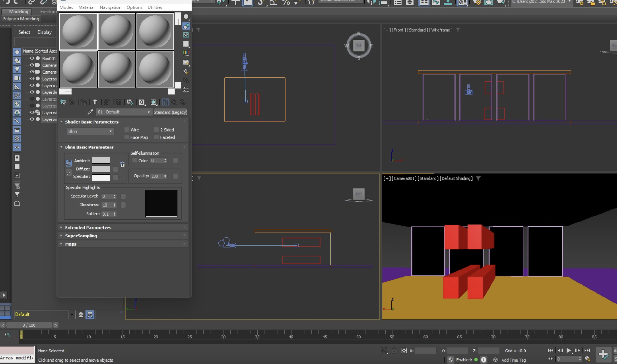The width and height of the screenshot is (617, 364).
Task: Click the Standard (Legacy) material type button
Action: point(170,112)
